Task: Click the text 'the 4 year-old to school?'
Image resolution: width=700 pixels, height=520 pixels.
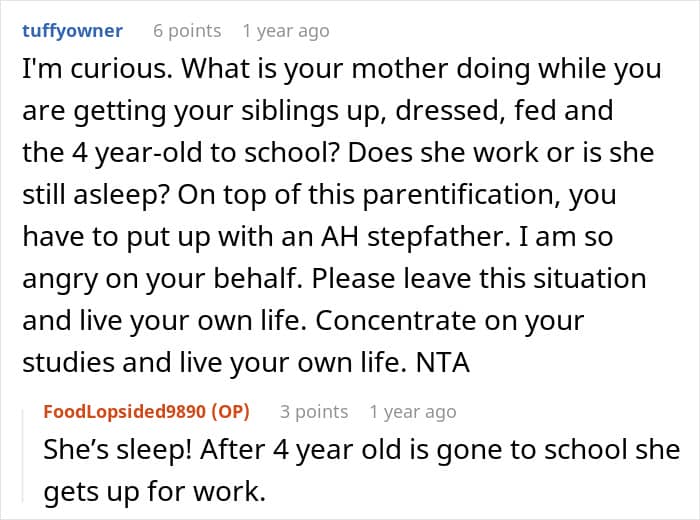Action: click(x=182, y=152)
